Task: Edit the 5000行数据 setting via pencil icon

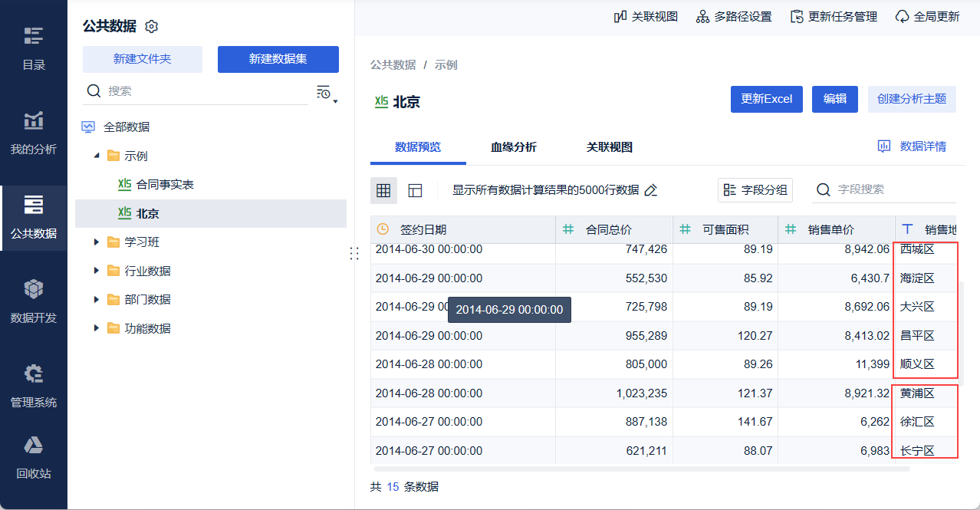Action: coord(651,189)
